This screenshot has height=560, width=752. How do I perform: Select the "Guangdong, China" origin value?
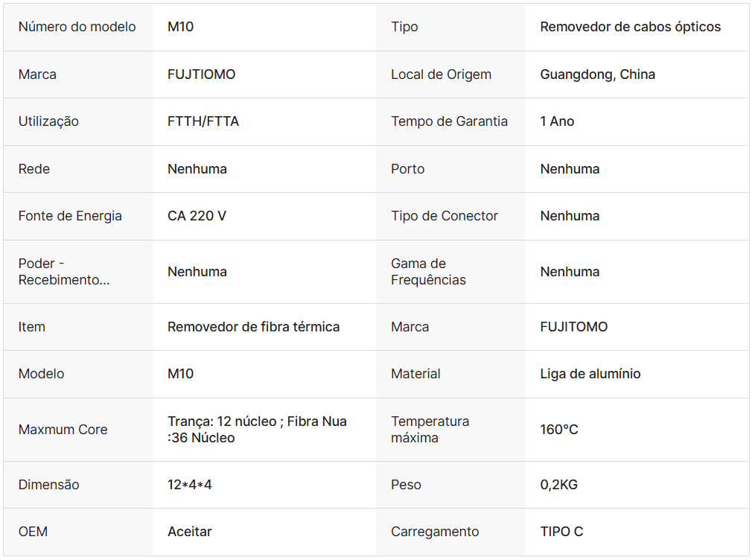(597, 74)
